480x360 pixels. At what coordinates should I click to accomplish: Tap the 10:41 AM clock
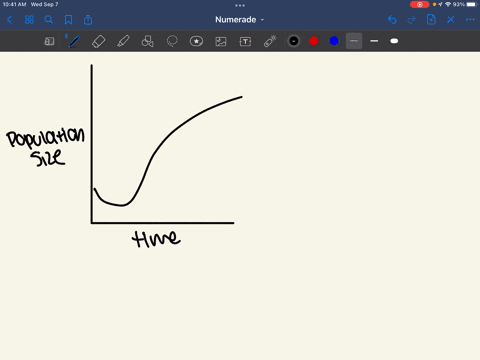[x=14, y=4]
